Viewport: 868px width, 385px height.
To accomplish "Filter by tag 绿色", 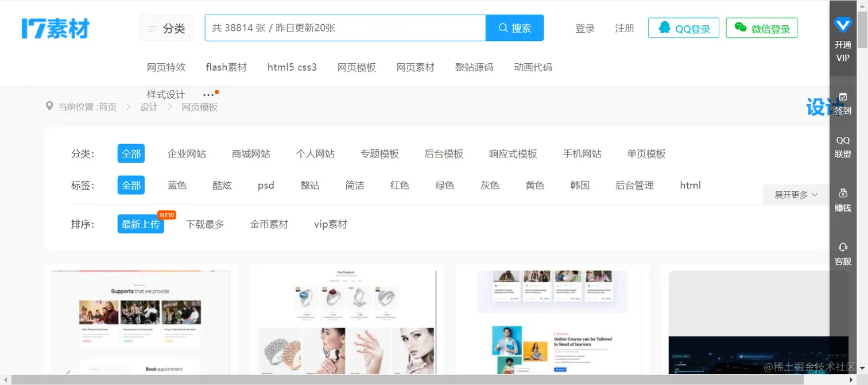I will tap(445, 186).
